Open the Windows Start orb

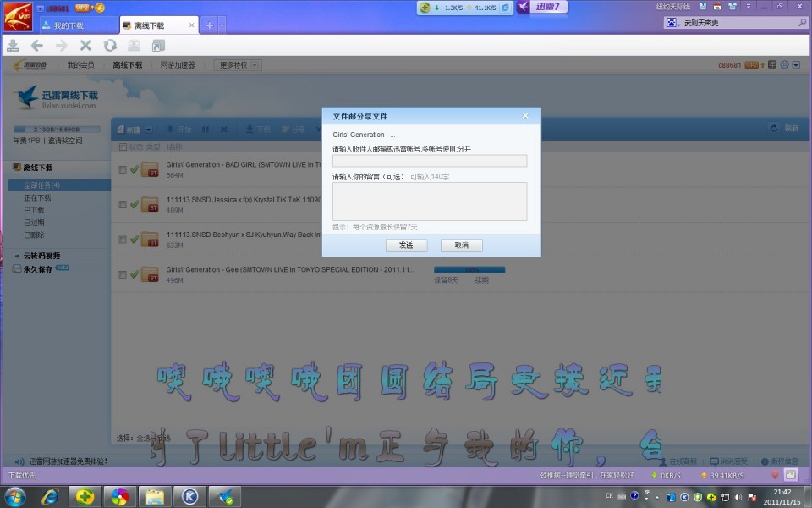tap(15, 497)
